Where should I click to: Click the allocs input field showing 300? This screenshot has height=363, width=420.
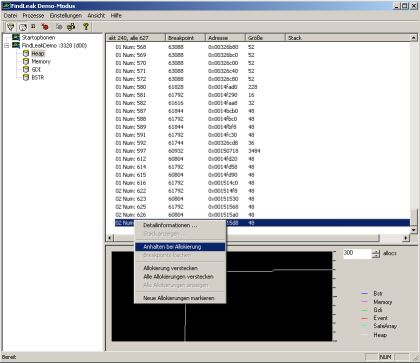(x=357, y=253)
